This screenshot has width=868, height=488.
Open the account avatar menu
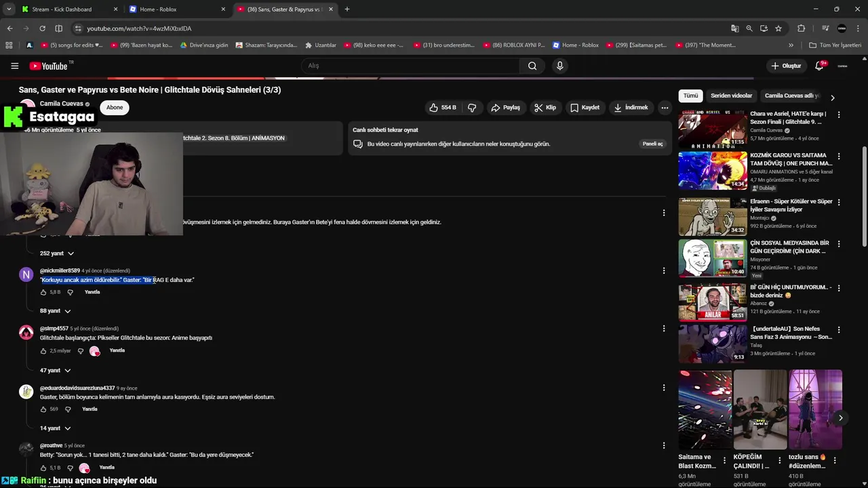[842, 66]
